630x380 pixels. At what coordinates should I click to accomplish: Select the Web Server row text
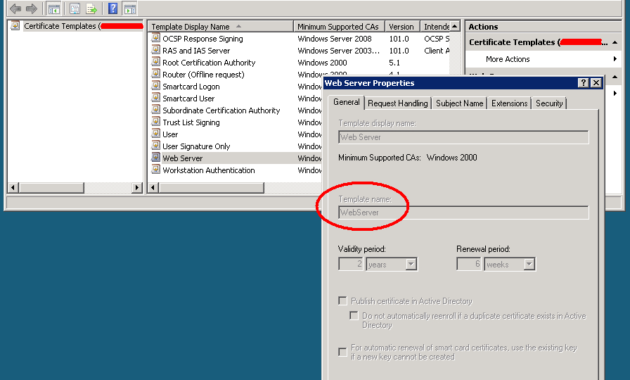(x=182, y=158)
